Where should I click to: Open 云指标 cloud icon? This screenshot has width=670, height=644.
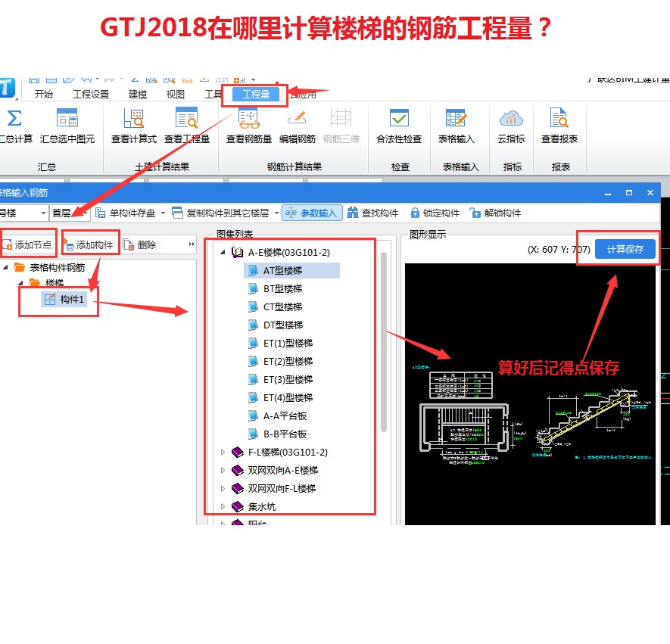tap(511, 118)
